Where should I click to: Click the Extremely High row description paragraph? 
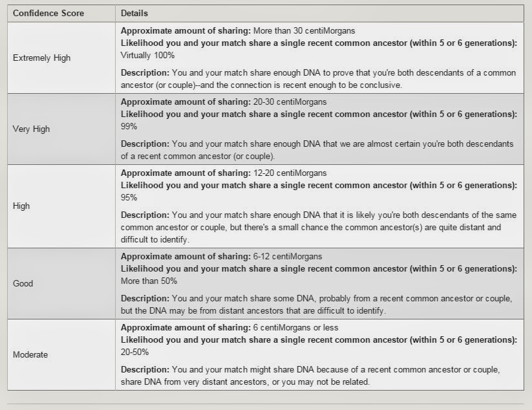[317, 79]
